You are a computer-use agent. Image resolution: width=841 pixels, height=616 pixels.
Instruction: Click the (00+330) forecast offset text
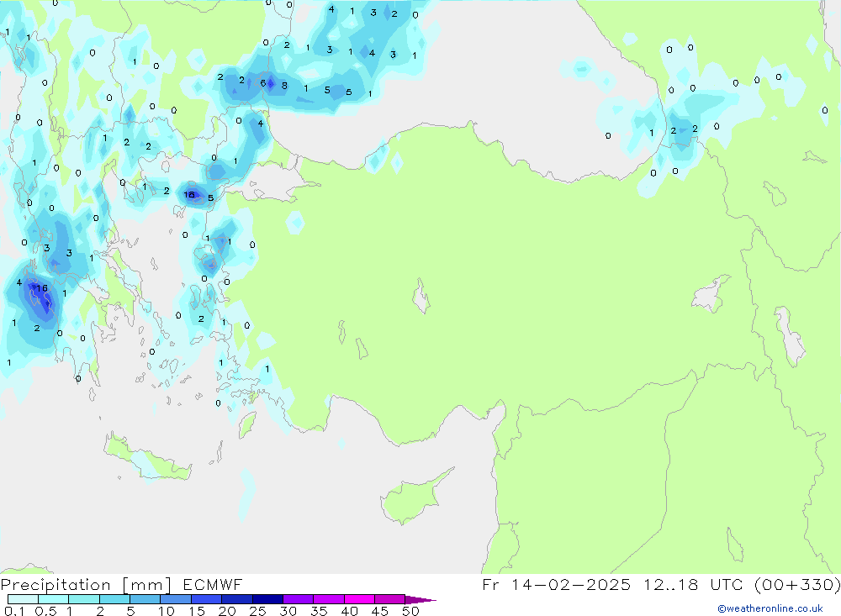click(797, 584)
